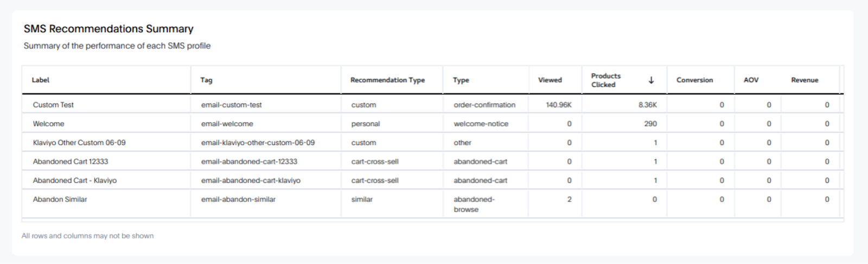Screen dimensions: 868x264
Task: Sort by the Revenue column header
Action: (805, 80)
